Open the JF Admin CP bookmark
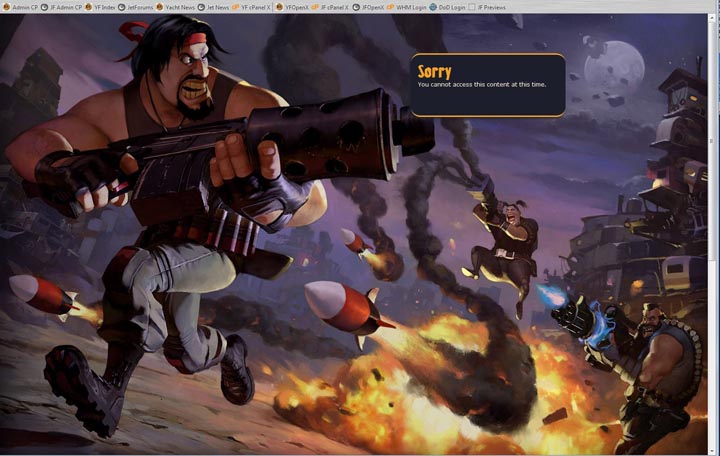Viewport: 720px width, 456px height. point(62,7)
